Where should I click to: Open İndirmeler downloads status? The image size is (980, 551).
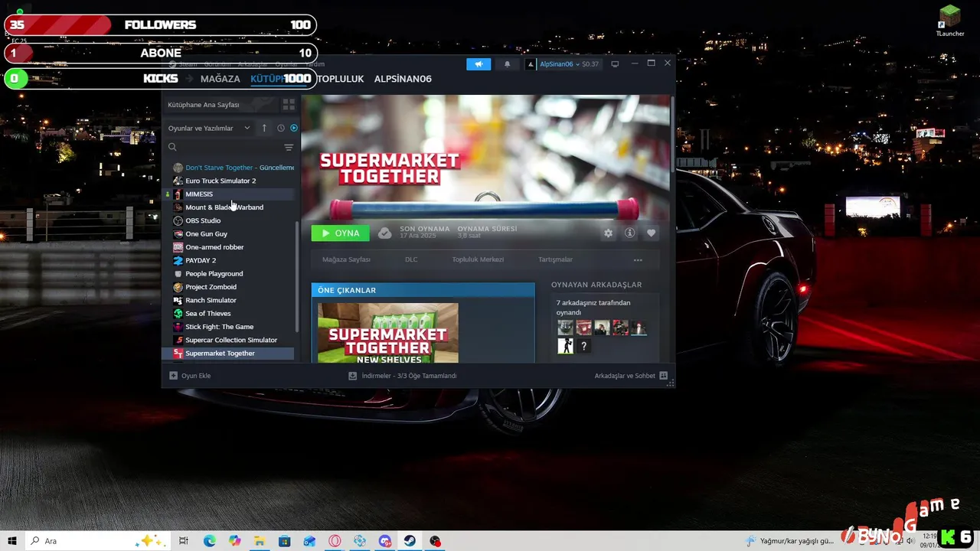click(x=402, y=376)
